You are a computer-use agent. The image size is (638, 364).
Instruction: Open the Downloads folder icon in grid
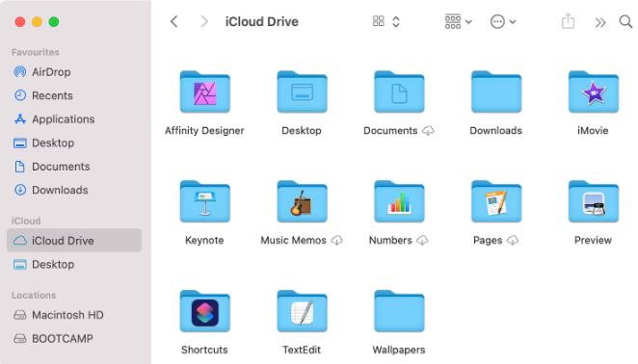click(x=496, y=91)
